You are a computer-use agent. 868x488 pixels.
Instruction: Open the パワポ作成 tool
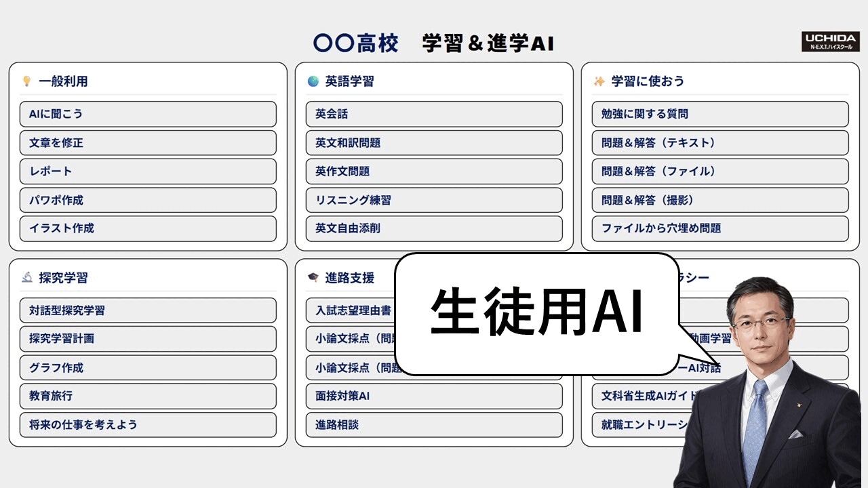pyautogui.click(x=148, y=200)
